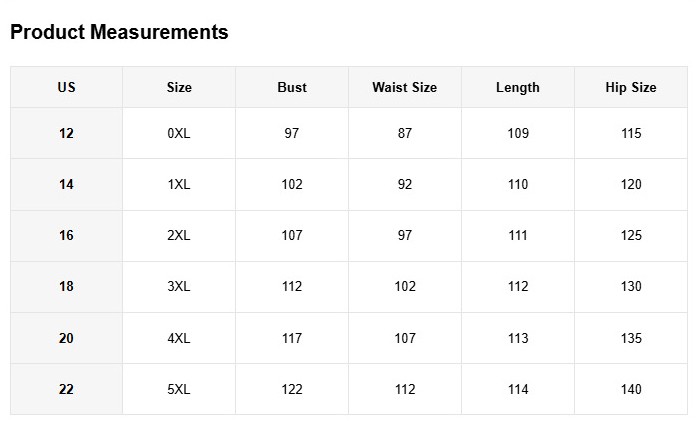Click US size 22 row label
Image resolution: width=698 pixels, height=425 pixels.
point(66,390)
